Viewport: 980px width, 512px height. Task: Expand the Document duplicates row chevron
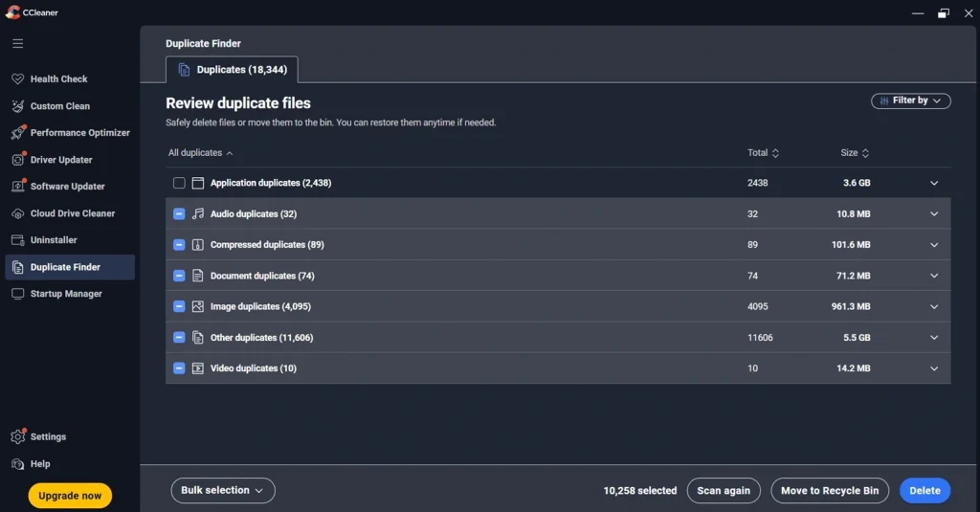coord(934,276)
